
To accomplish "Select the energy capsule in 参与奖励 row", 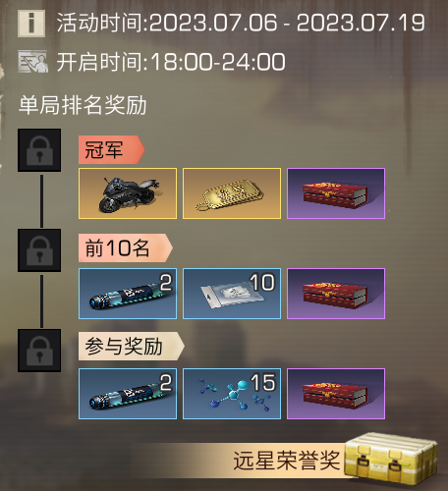I will [x=128, y=394].
